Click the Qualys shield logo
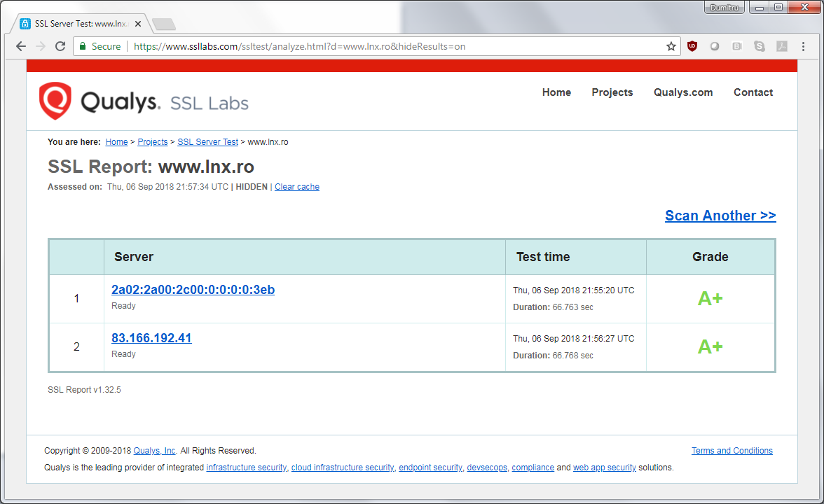Viewport: 824px width, 504px height. pos(55,101)
